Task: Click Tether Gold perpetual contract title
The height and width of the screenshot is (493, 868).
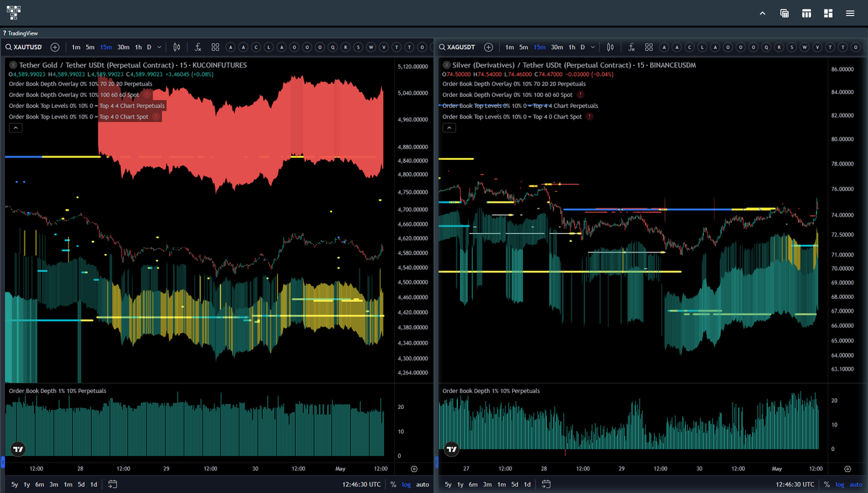Action: (132, 65)
